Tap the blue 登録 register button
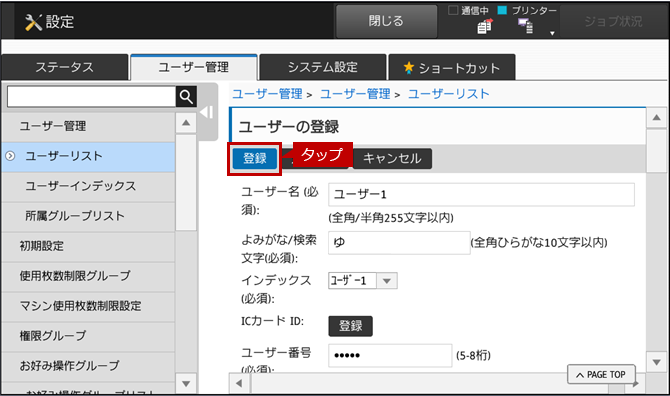This screenshot has width=670, height=396. pyautogui.click(x=255, y=158)
